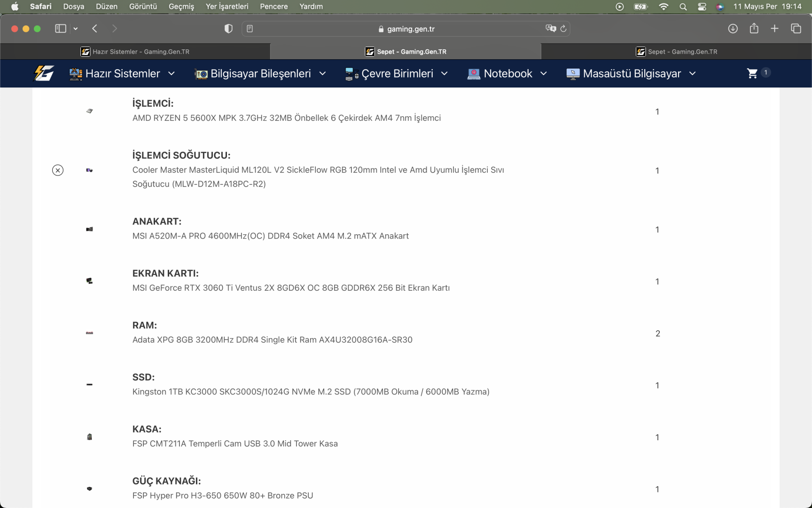This screenshot has height=508, width=812.
Task: Open Control Center
Action: point(702,7)
